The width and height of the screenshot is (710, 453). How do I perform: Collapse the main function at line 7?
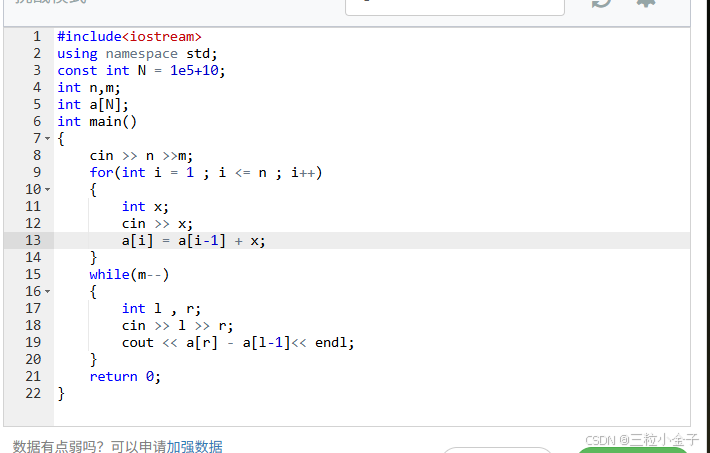point(48,139)
